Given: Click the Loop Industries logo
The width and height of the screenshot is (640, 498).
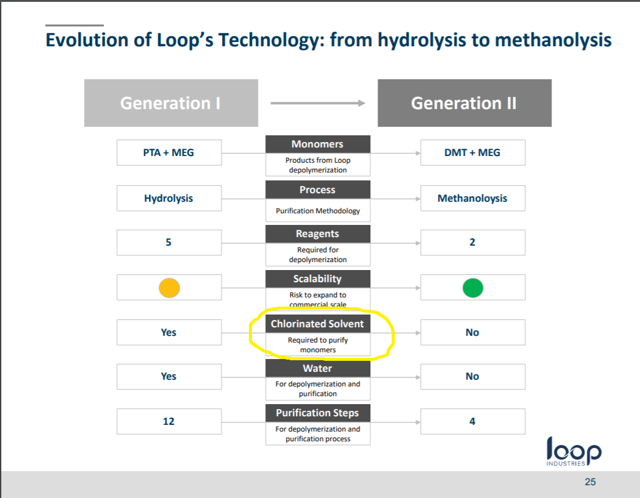Looking at the screenshot, I should click(573, 451).
